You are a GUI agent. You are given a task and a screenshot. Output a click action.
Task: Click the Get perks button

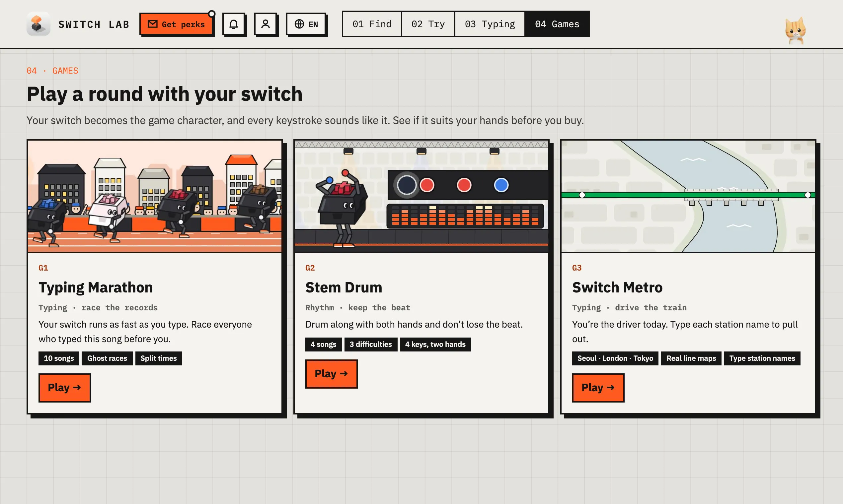click(176, 24)
